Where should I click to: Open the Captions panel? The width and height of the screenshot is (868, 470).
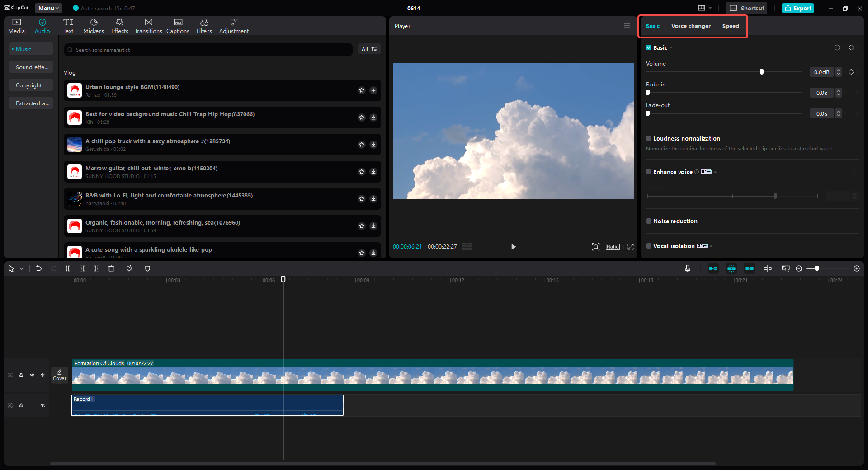(x=177, y=25)
